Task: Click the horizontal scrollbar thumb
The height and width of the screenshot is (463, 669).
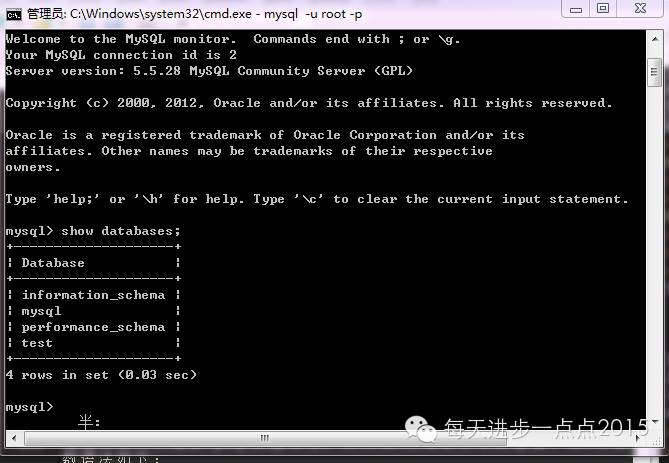Action: (265, 438)
